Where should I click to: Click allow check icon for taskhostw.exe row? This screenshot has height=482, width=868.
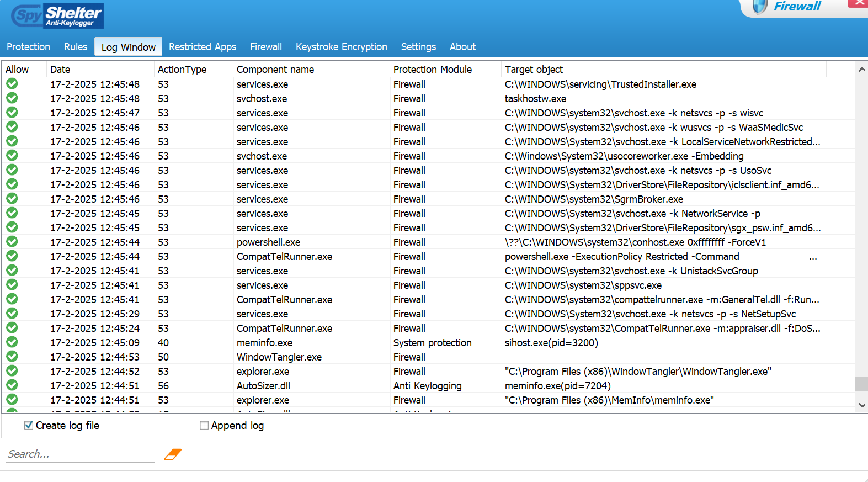[12, 98]
